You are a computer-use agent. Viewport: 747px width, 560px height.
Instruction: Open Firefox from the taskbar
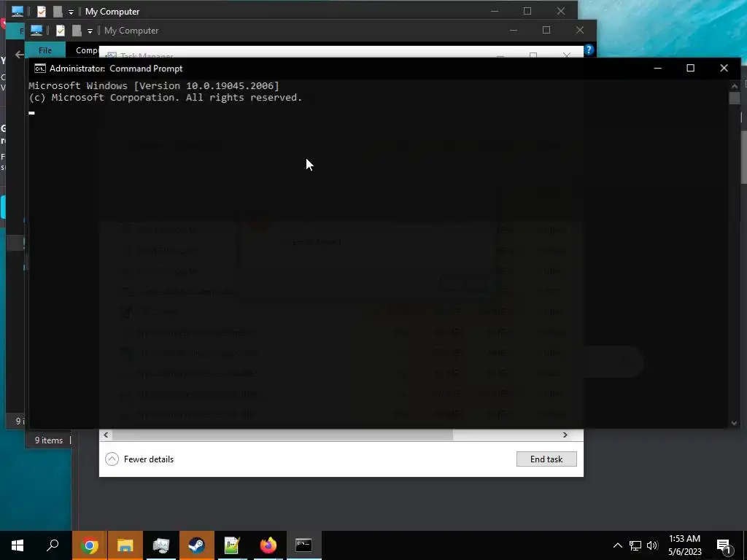(x=268, y=545)
